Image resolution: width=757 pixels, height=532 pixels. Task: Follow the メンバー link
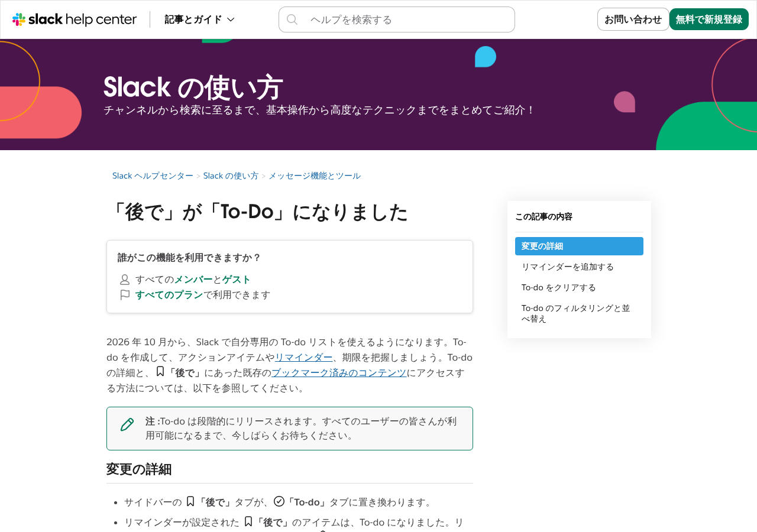(x=193, y=280)
